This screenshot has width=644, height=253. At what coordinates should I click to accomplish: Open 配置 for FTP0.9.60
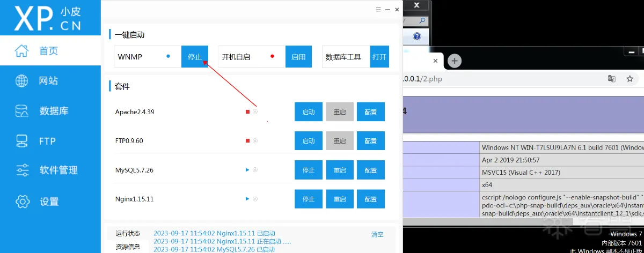371,141
